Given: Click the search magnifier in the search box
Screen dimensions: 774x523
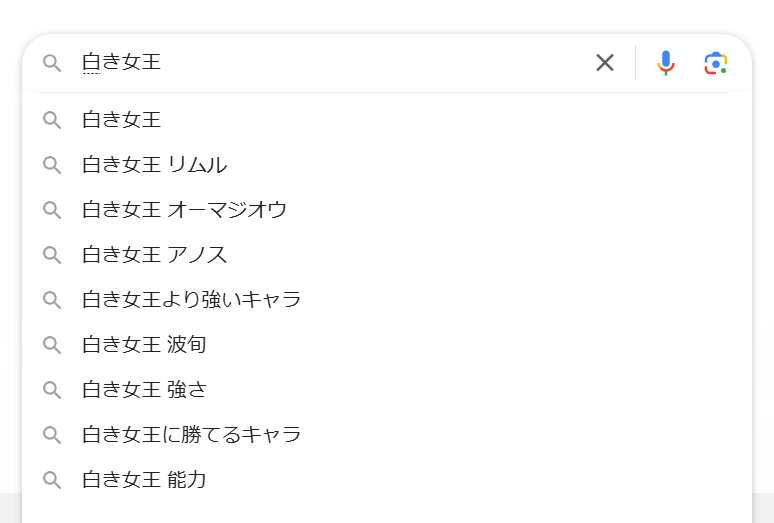Looking at the screenshot, I should pyautogui.click(x=52, y=63).
